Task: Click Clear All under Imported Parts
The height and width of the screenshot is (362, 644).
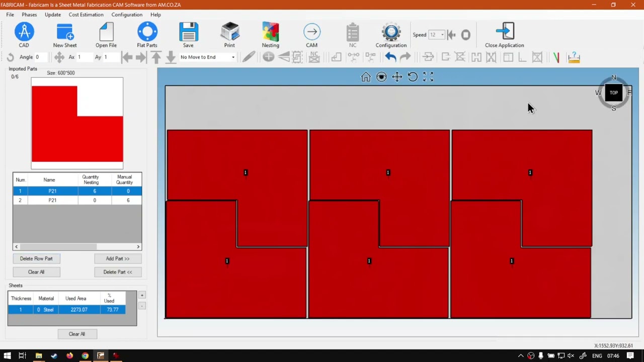Action: coord(36,272)
